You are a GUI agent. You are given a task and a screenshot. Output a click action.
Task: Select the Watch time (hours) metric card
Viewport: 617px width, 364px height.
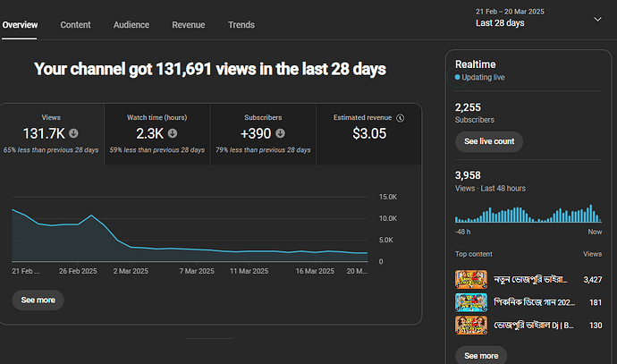[x=157, y=134]
